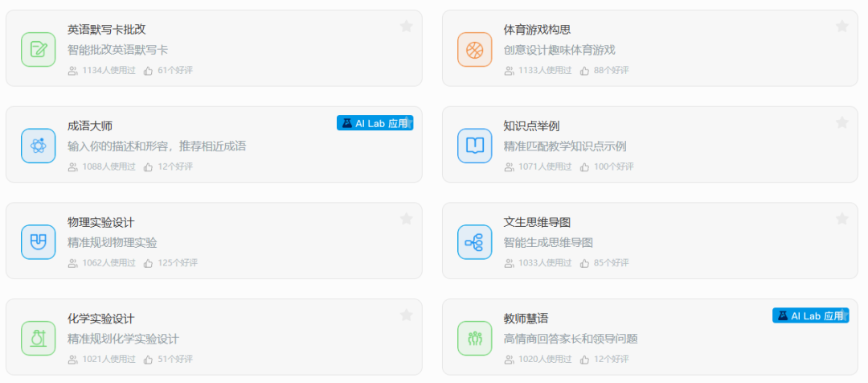Click the open-book icon of 知识点举例
The width and height of the screenshot is (868, 383).
tap(474, 146)
